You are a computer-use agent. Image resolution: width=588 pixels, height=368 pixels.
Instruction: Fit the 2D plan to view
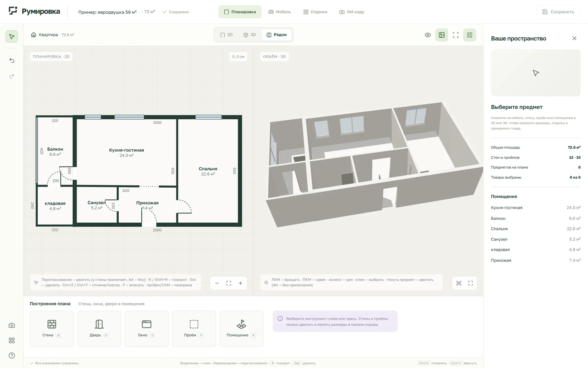click(229, 283)
